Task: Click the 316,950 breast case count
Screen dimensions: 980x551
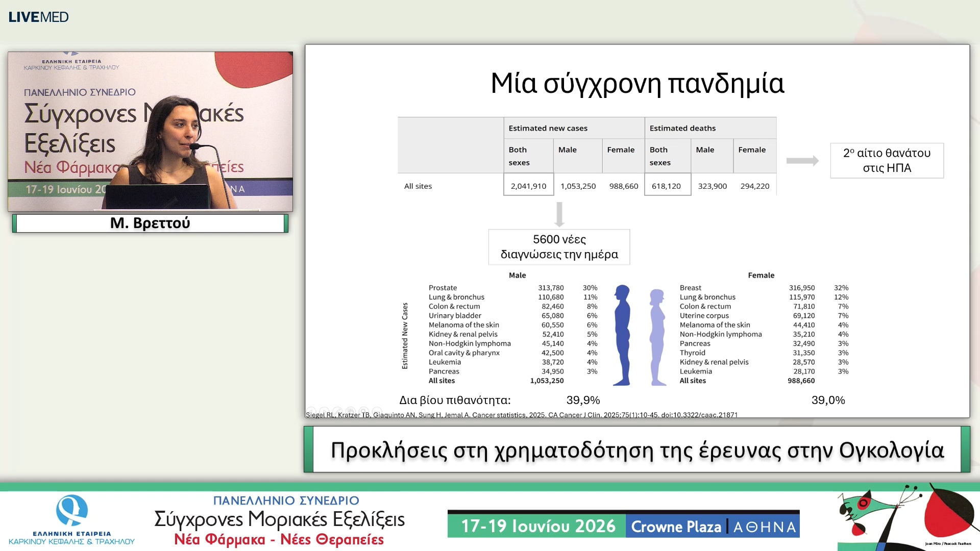Action: tap(802, 288)
